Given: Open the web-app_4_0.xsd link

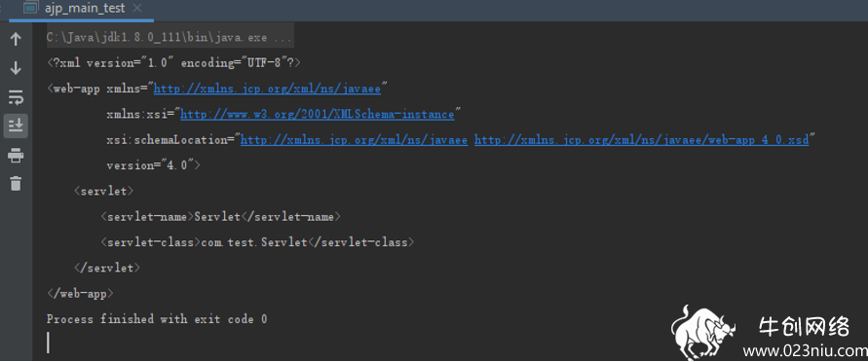Looking at the screenshot, I should pyautogui.click(x=642, y=140).
